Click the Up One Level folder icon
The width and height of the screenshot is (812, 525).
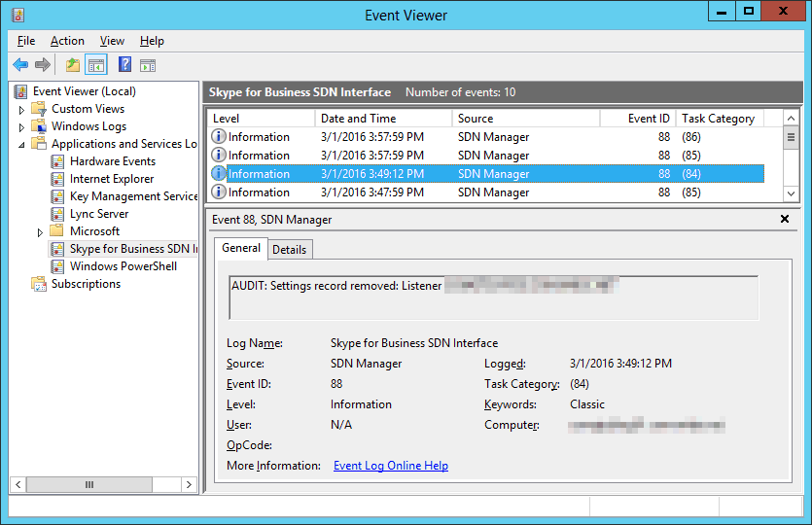(73, 65)
